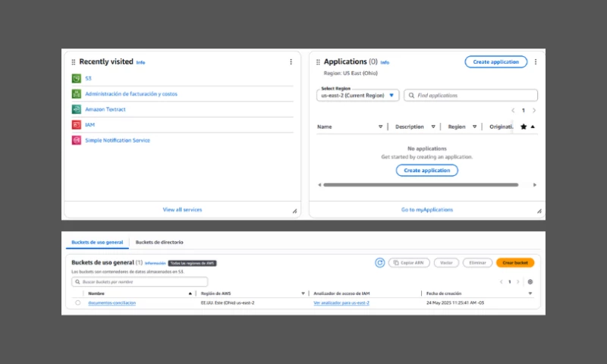Go to previous page of buckets
607x364 pixels.
(x=502, y=282)
